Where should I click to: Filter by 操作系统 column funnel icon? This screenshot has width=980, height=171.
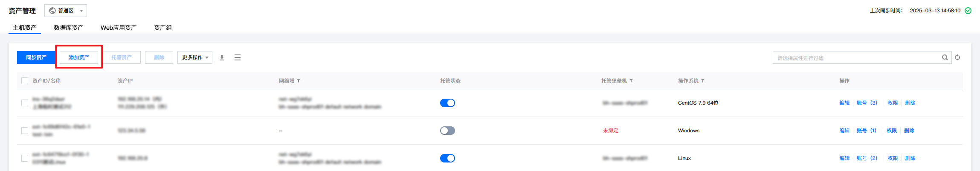point(703,81)
